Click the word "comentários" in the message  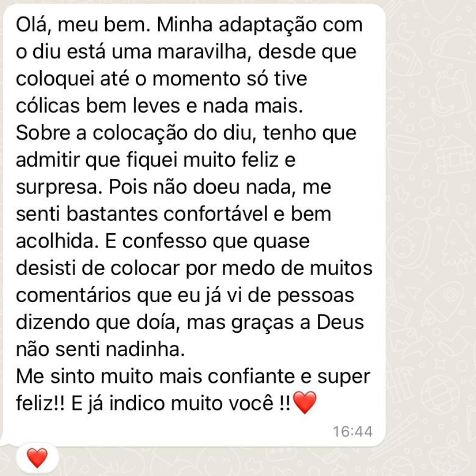point(73,295)
